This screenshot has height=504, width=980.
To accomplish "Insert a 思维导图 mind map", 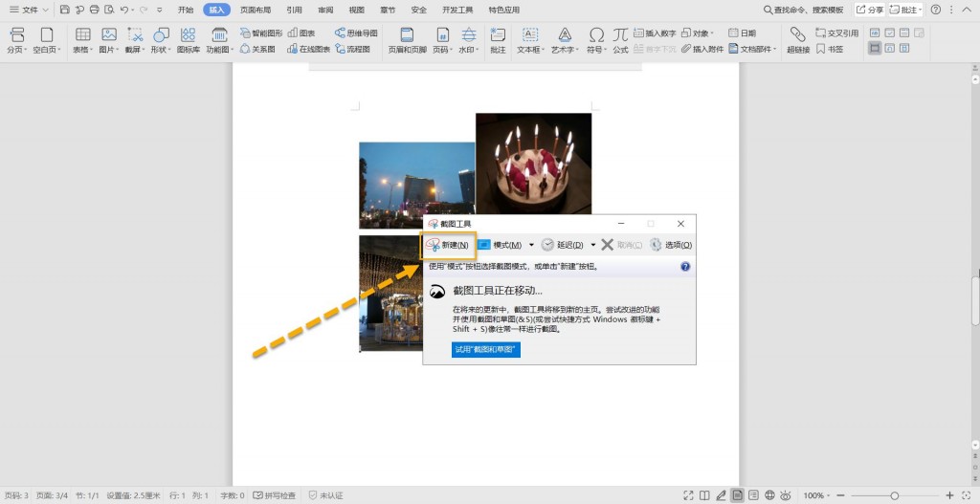I will coord(356,33).
